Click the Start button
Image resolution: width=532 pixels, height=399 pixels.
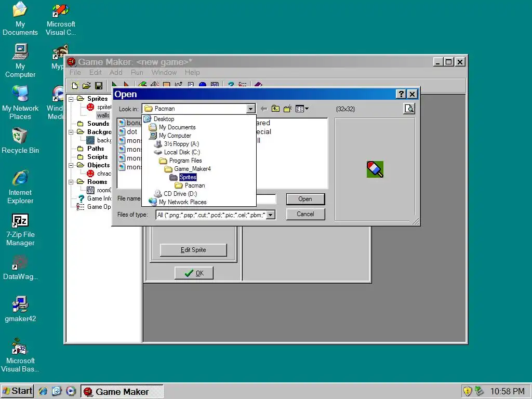17,391
